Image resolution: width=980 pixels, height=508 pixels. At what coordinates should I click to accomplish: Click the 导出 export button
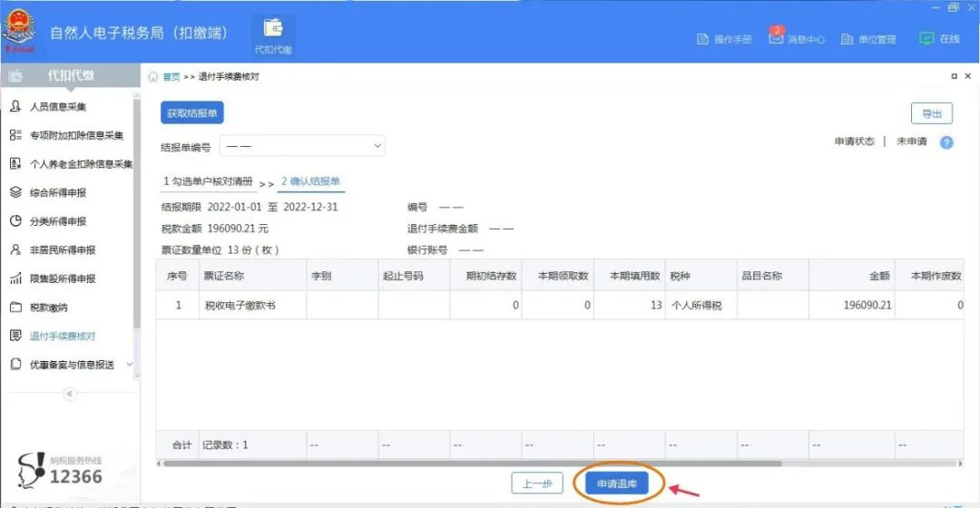[931, 113]
